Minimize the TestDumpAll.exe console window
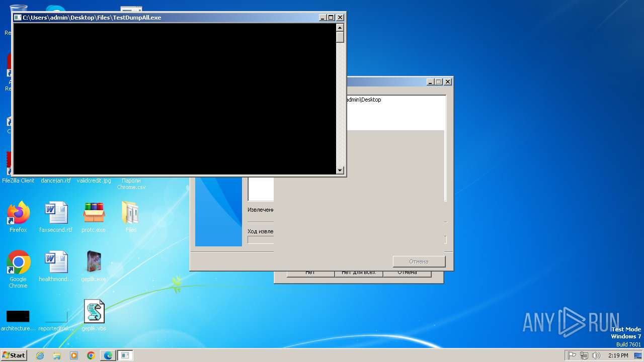This screenshot has height=362, width=644. pyautogui.click(x=323, y=18)
